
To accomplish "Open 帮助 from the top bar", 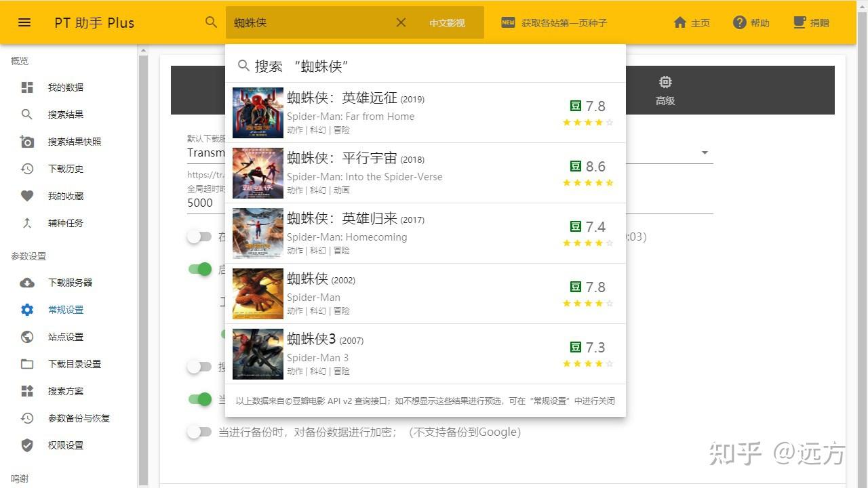I will (x=751, y=22).
